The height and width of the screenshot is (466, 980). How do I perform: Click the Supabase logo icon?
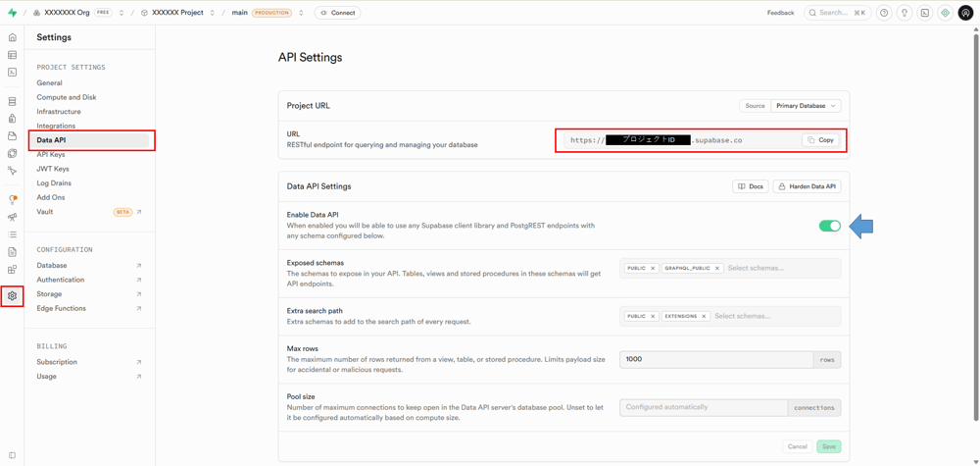[12, 13]
